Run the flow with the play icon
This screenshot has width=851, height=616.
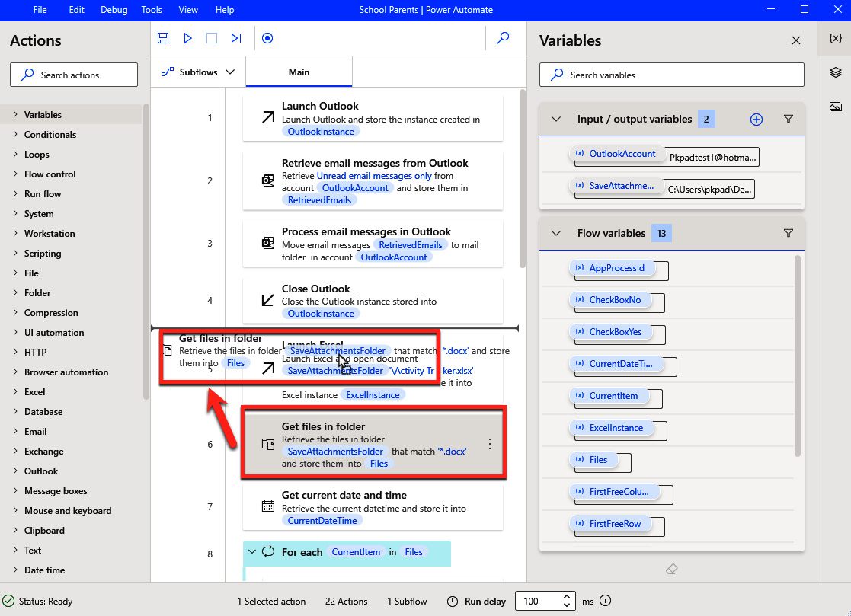click(x=187, y=38)
